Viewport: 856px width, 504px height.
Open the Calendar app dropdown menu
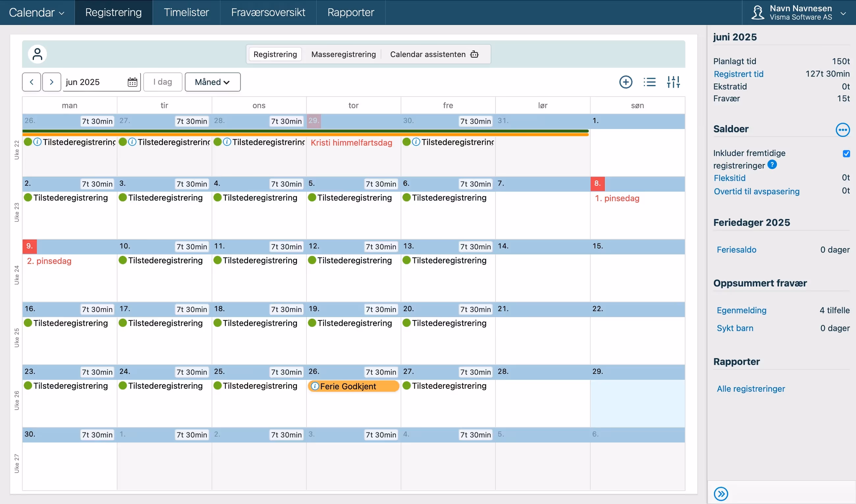37,13
